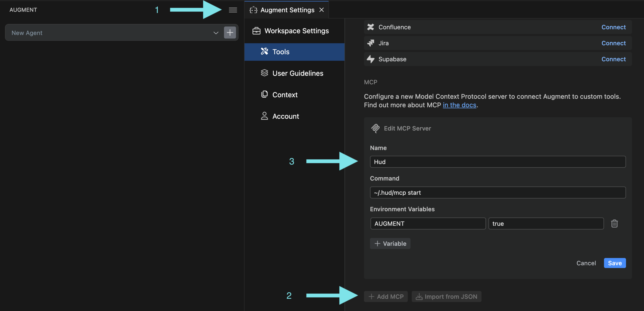The width and height of the screenshot is (644, 311).
Task: Click the Jira logo icon
Action: [370, 43]
